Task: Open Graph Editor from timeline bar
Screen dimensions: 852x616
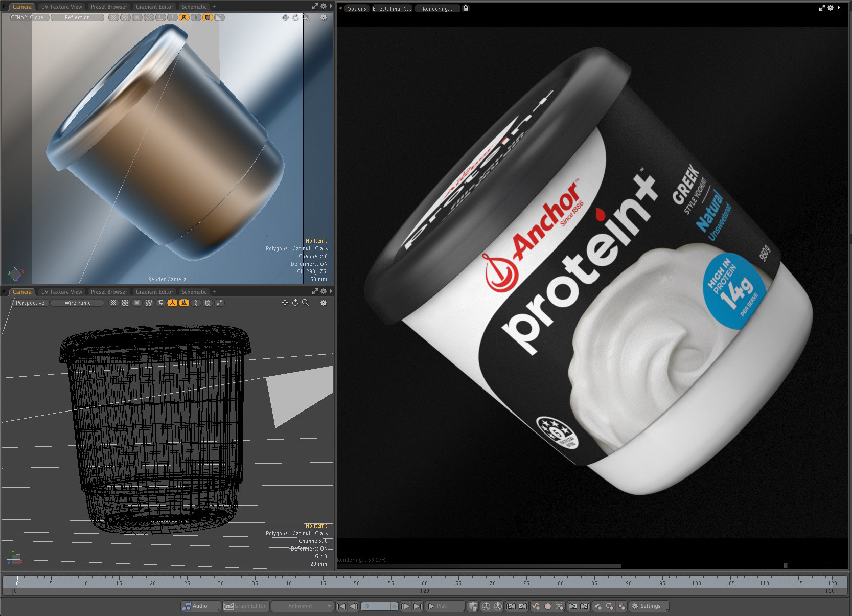Action: 246,606
